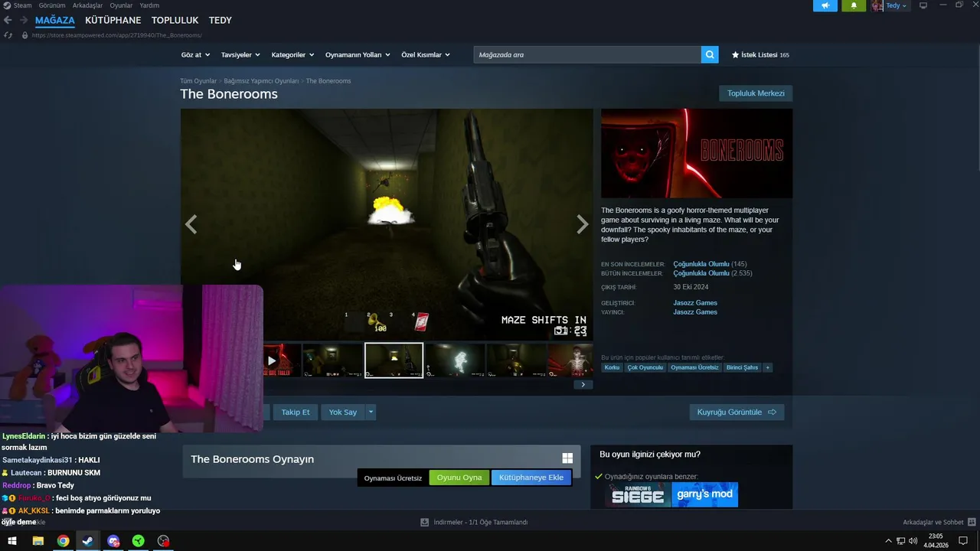The width and height of the screenshot is (980, 551).
Task: Open the recent reviews Çoğunlukla Olumlu link
Action: pyautogui.click(x=701, y=264)
